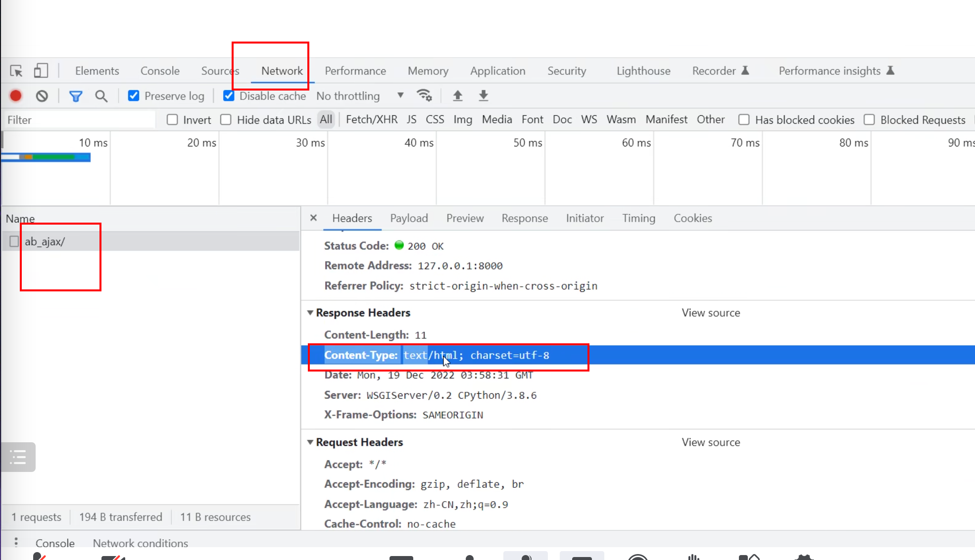Open the No throttling dropdown

360,95
